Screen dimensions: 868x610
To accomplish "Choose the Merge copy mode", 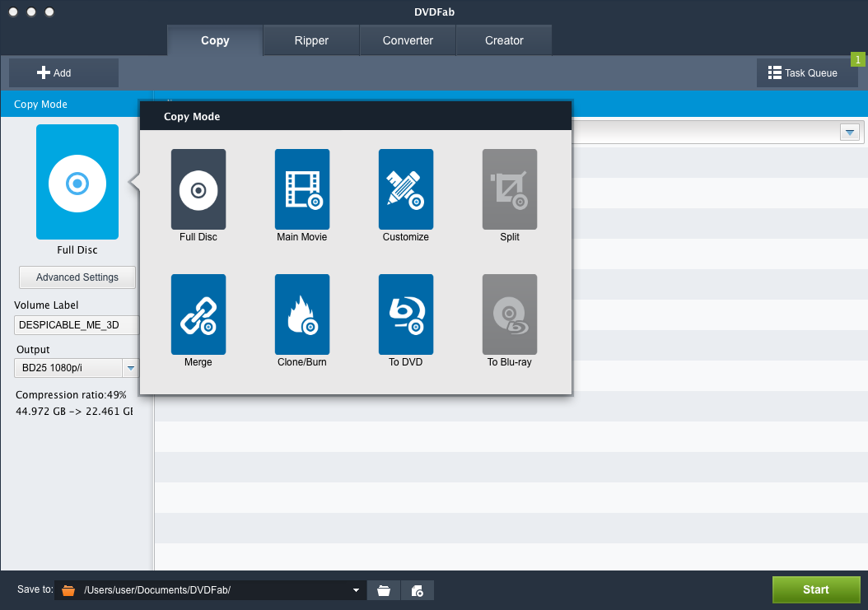I will tap(198, 314).
